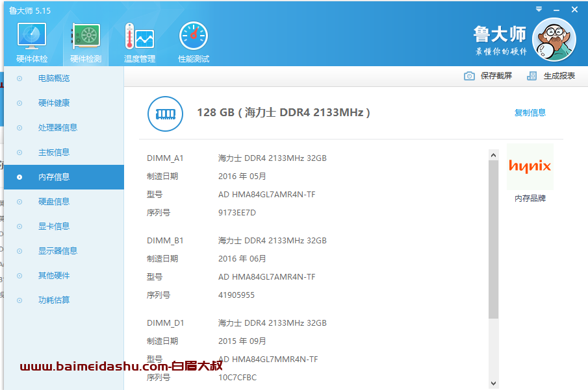588x390 pixels.
Task: Click the 鲁大师 5.15 title text
Action: point(30,11)
